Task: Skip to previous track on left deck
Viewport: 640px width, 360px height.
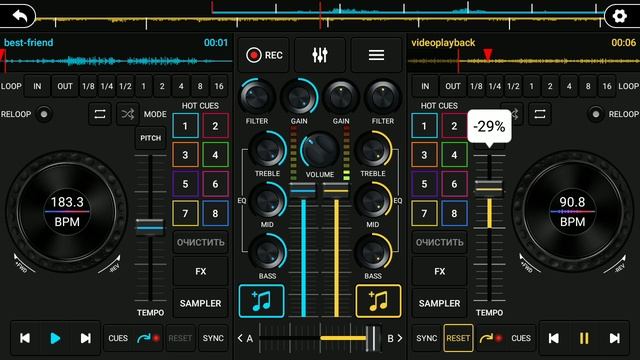Action: pos(25,338)
